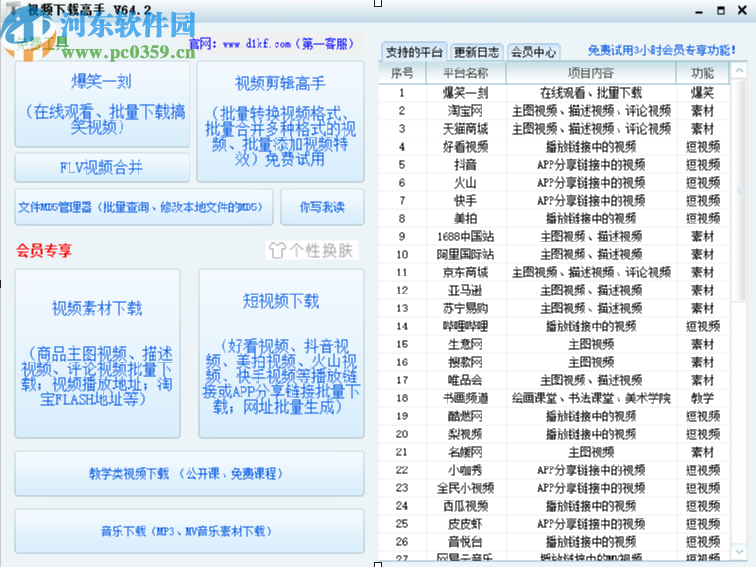Open the 爆笑一刻 funny video tool
The width and height of the screenshot is (756, 567).
(x=102, y=104)
